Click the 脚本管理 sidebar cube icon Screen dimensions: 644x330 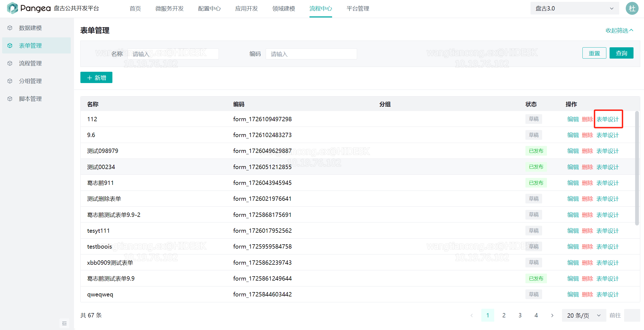pos(10,99)
